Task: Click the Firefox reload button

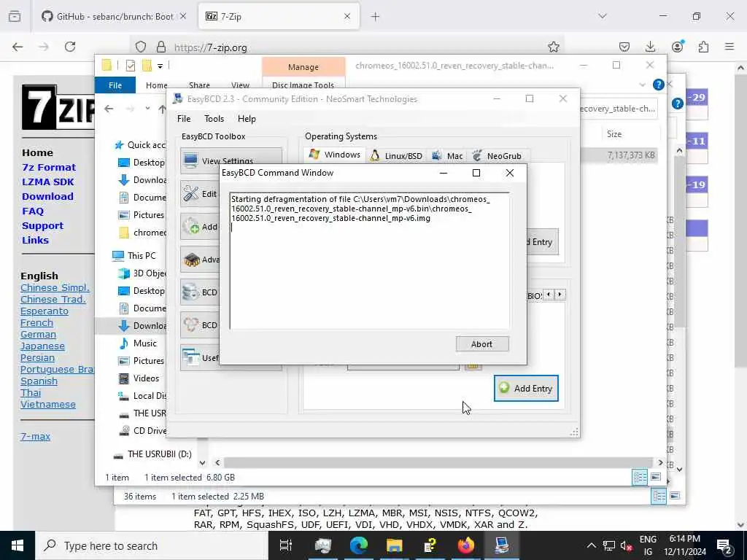Action: tap(70, 47)
